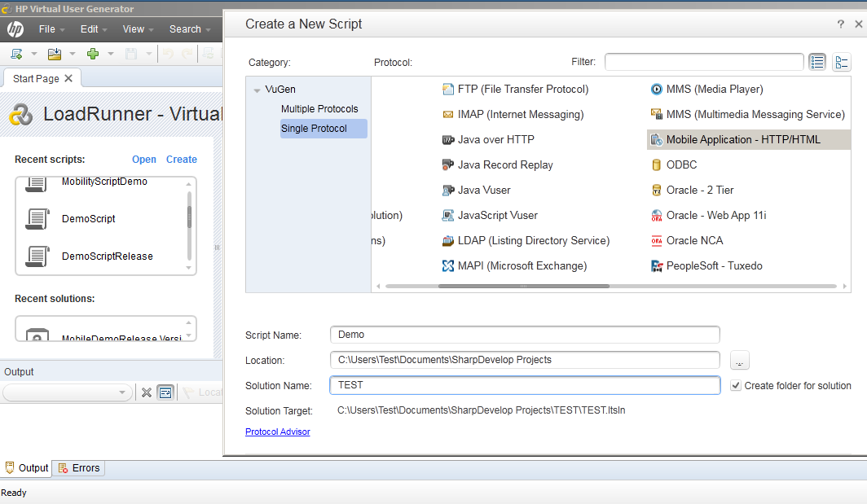
Task: Click the Script Name input field
Action: 525,335
